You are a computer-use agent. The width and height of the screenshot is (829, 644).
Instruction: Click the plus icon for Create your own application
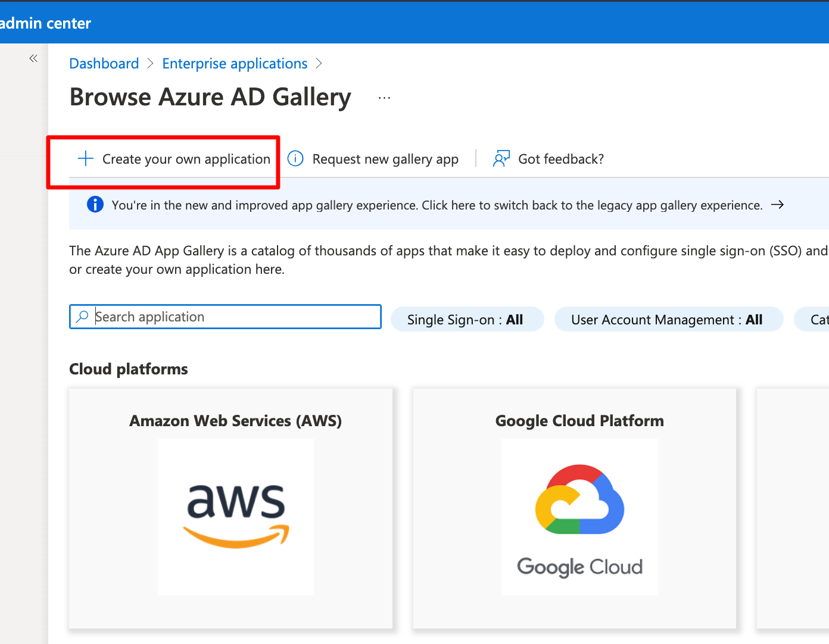tap(86, 158)
